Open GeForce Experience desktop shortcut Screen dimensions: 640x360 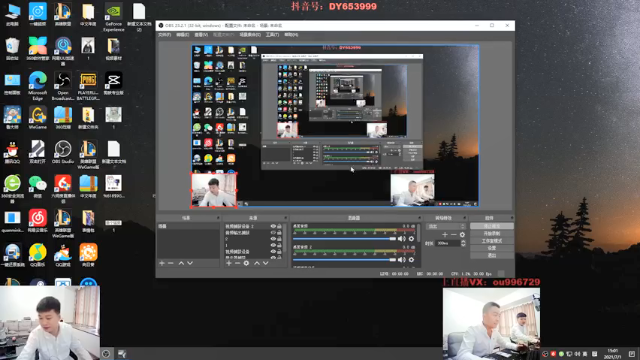point(113,17)
